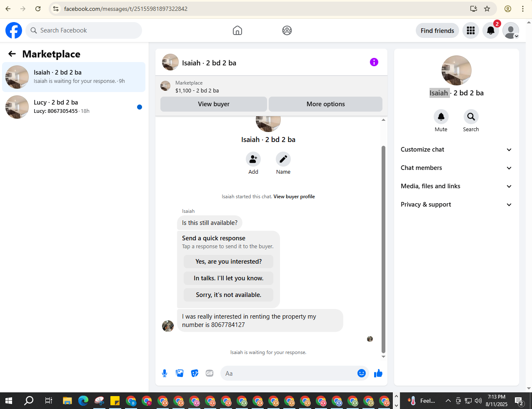Click Find friends button
Viewport: 532px width, 409px height.
437,30
